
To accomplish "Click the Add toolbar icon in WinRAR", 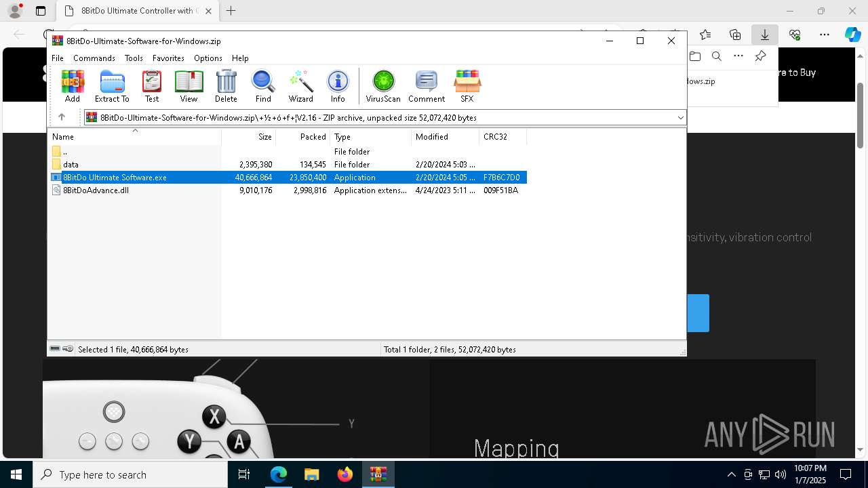I will pos(73,86).
